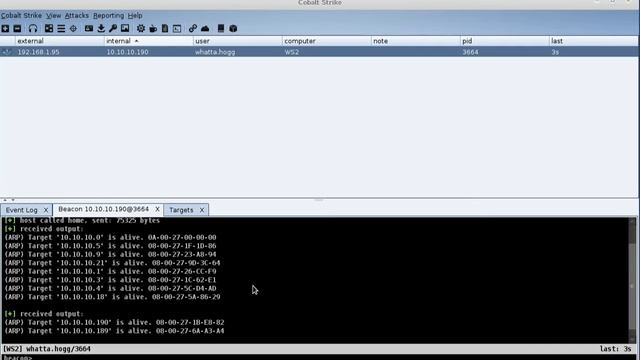Viewport: 640px width, 360px height.
Task: Sort by note column header
Action: pyautogui.click(x=416, y=41)
